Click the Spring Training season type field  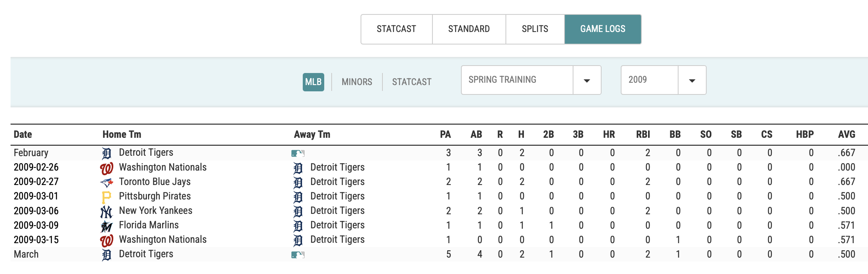[516, 80]
